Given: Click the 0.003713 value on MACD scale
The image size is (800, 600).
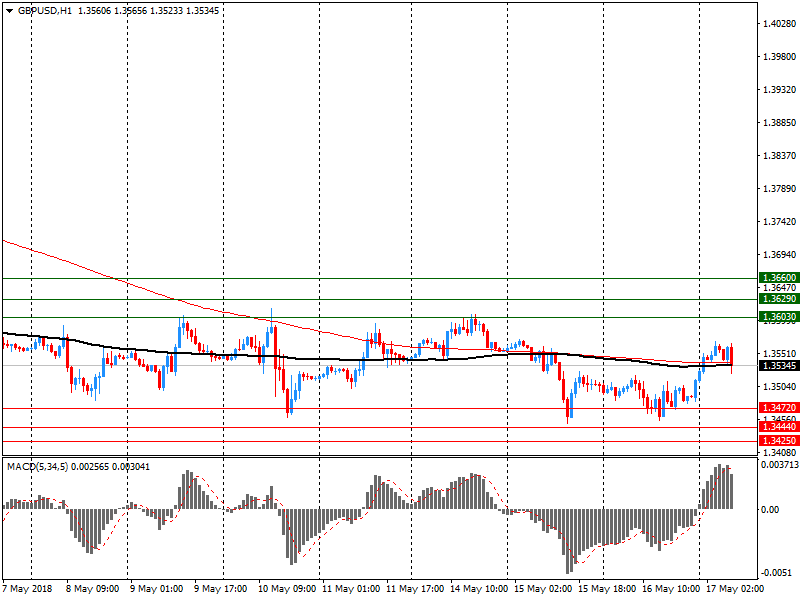Looking at the screenshot, I should pos(777,465).
